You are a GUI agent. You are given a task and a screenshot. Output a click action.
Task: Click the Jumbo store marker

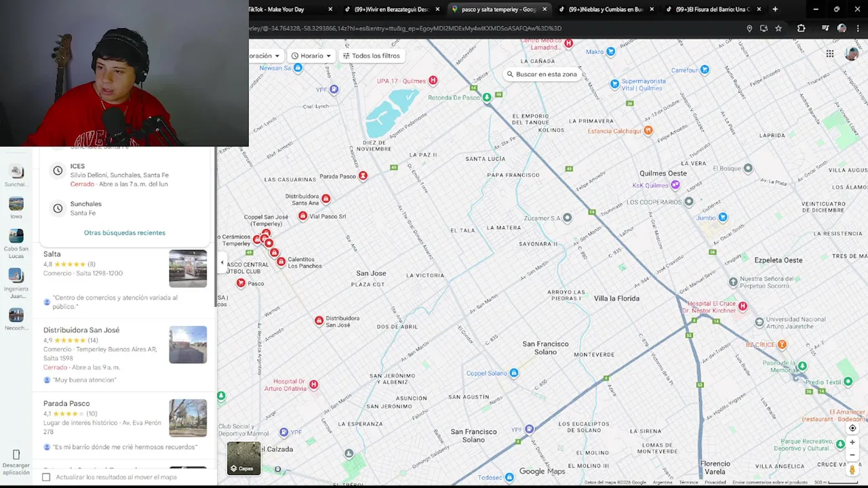click(x=723, y=218)
